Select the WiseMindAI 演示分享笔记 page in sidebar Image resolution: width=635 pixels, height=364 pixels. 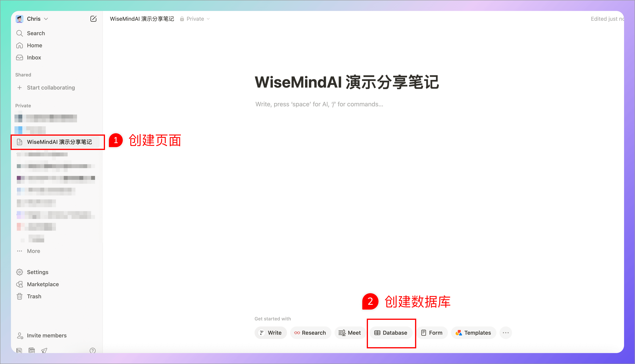point(60,142)
